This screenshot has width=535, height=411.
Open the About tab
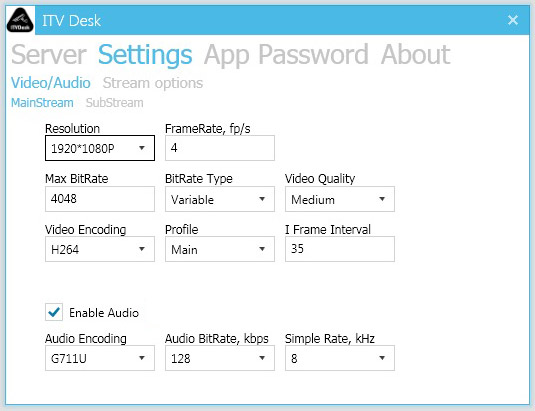(x=415, y=55)
